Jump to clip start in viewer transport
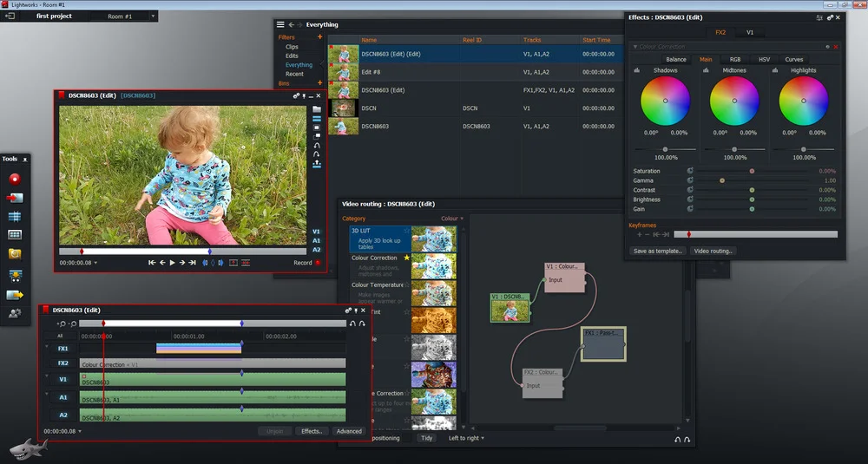The image size is (868, 464). pos(152,263)
